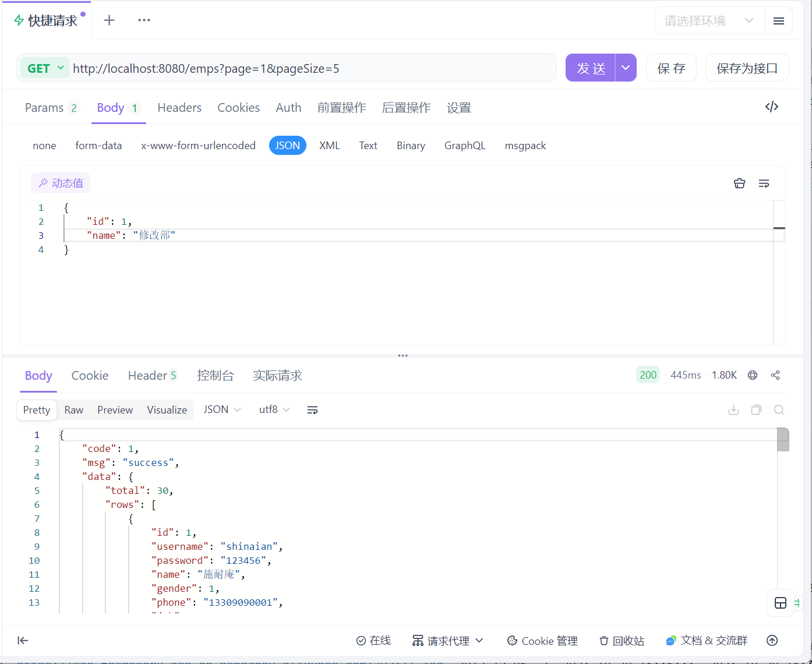Click the request URL input field
This screenshot has height=664, width=812.
pyautogui.click(x=312, y=68)
